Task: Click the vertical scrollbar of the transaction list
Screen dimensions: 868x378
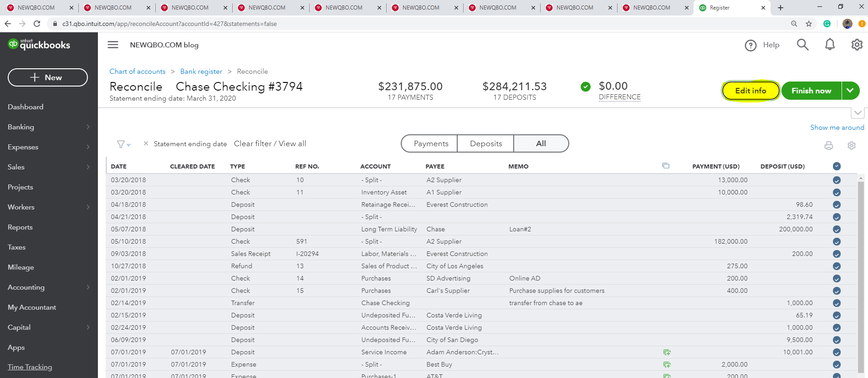Action: pos(861,273)
